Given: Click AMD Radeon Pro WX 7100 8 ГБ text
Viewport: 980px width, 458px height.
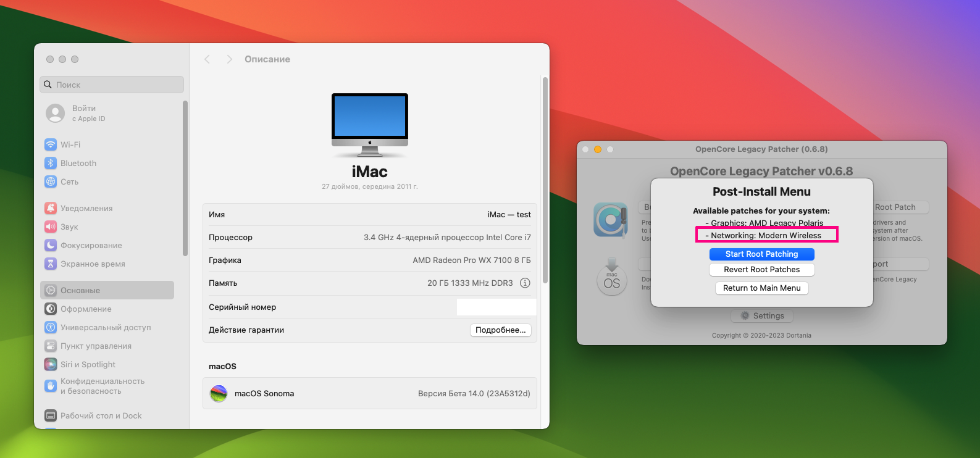Looking at the screenshot, I should [472, 260].
